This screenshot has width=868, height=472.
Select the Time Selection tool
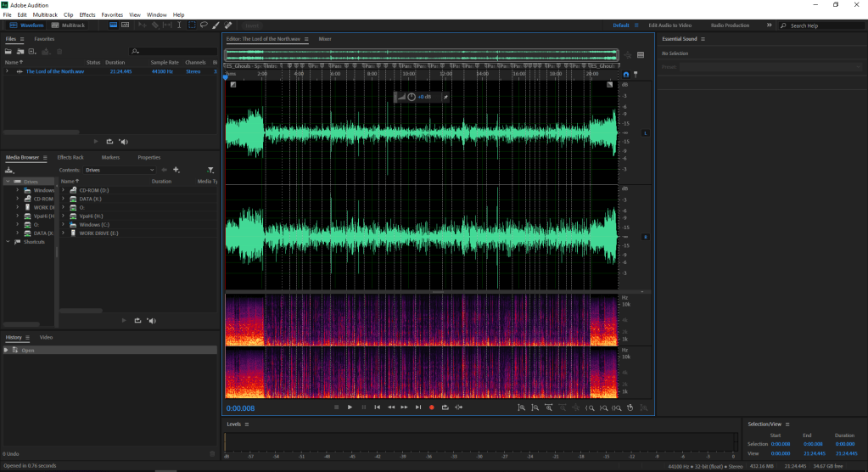click(x=179, y=25)
